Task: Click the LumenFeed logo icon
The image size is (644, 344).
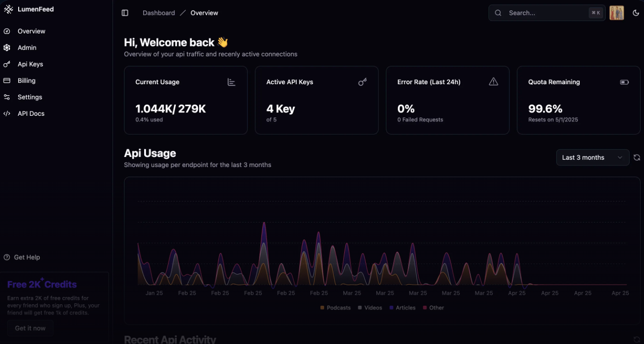Action: [x=8, y=9]
